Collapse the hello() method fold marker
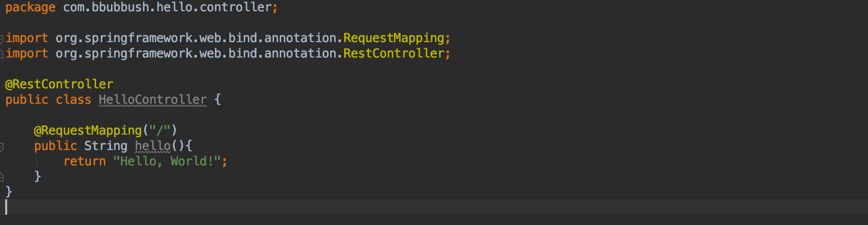This screenshot has width=868, height=225. point(2,147)
